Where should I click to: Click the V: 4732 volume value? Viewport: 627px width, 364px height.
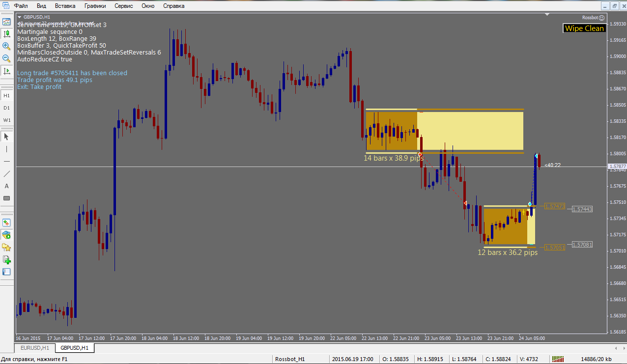coord(529,359)
